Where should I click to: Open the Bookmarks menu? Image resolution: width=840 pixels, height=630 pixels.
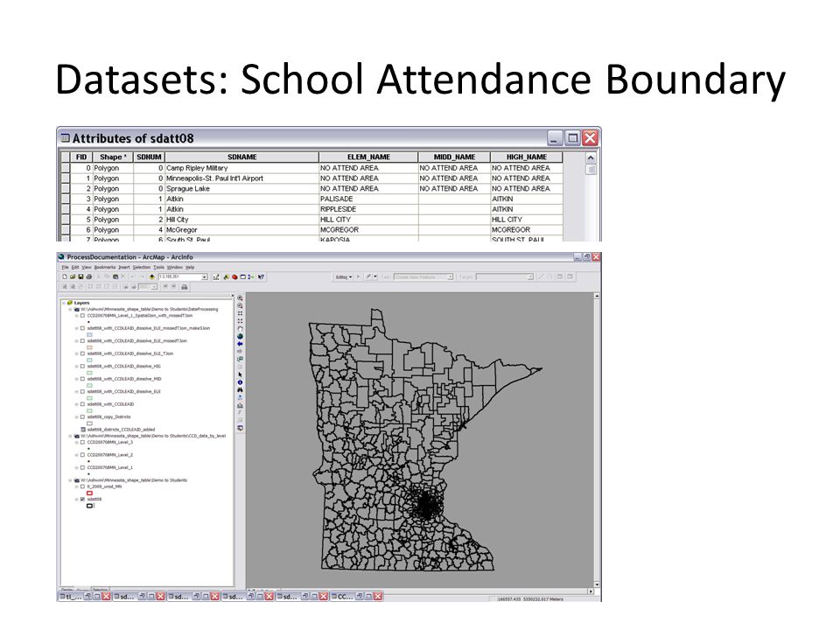pyautogui.click(x=104, y=267)
